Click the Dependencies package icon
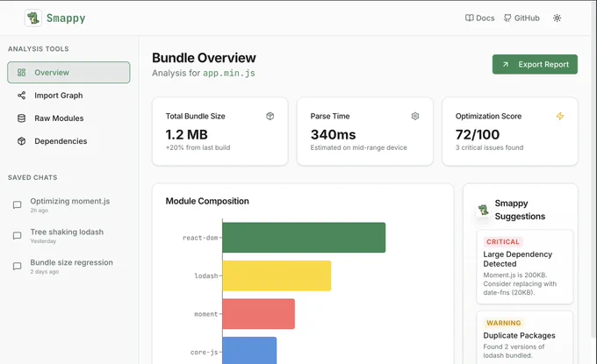 click(22, 141)
